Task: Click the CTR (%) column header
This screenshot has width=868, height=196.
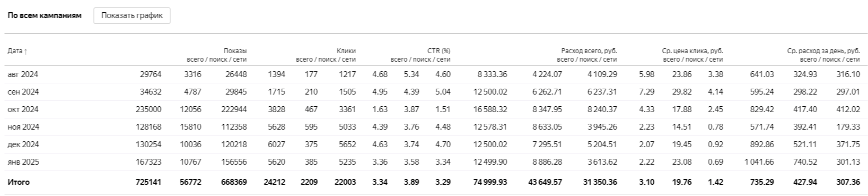Action: [439, 51]
